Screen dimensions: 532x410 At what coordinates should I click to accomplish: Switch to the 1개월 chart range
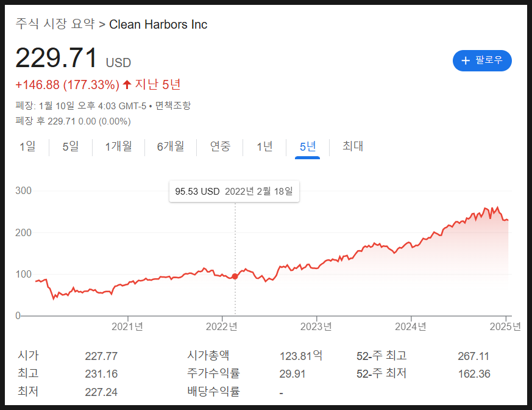tap(118, 146)
